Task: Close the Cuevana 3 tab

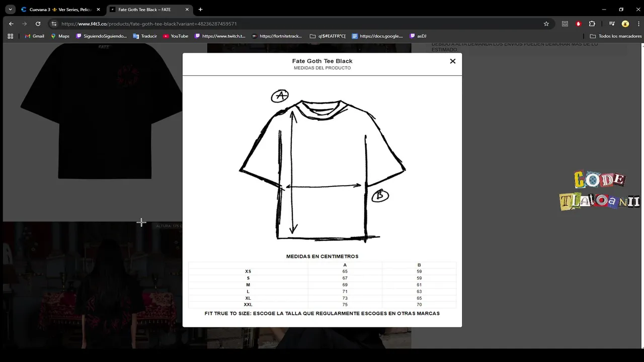Action: point(98,10)
